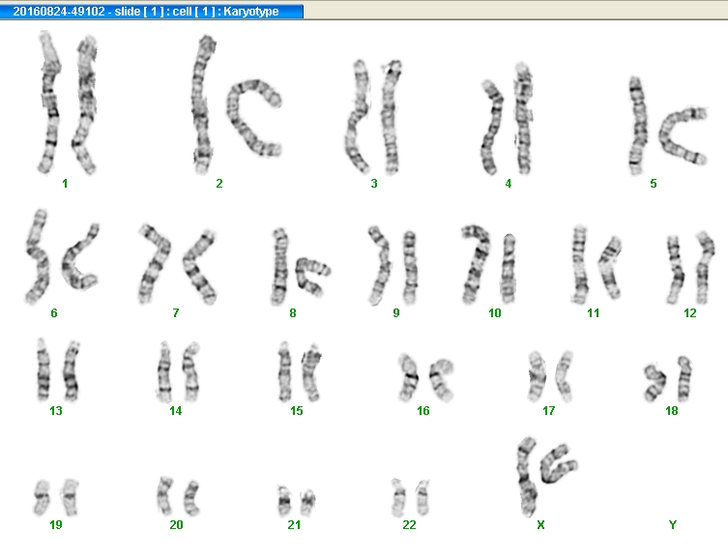Select the chromosome 6 pair image

tap(62, 256)
